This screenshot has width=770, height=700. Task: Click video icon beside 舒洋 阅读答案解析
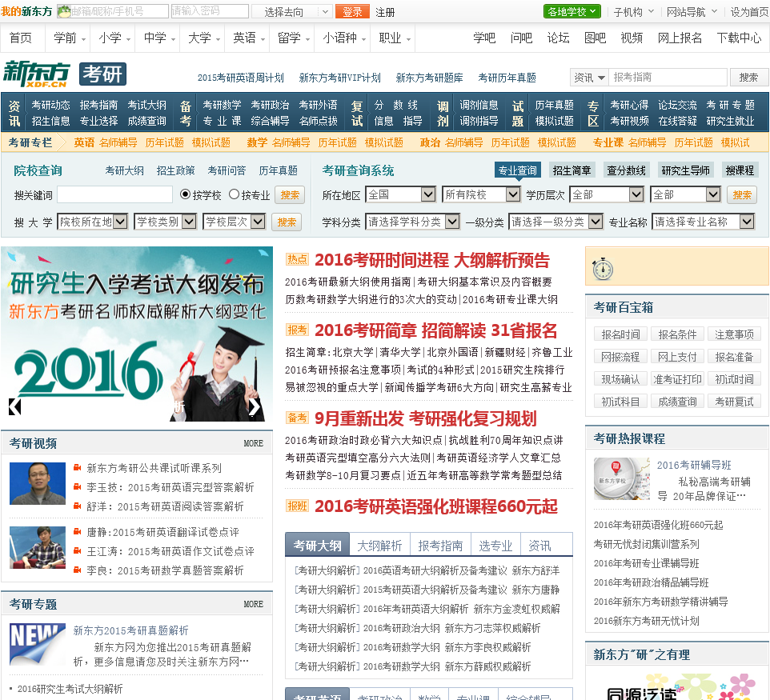77,506
